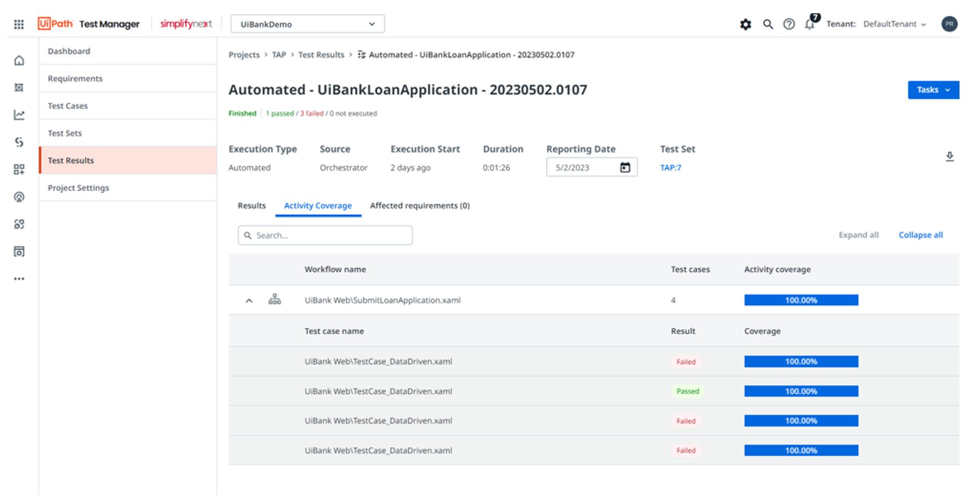Open the calendar icon in Reporting Date
The image size is (980, 495).
tap(625, 167)
